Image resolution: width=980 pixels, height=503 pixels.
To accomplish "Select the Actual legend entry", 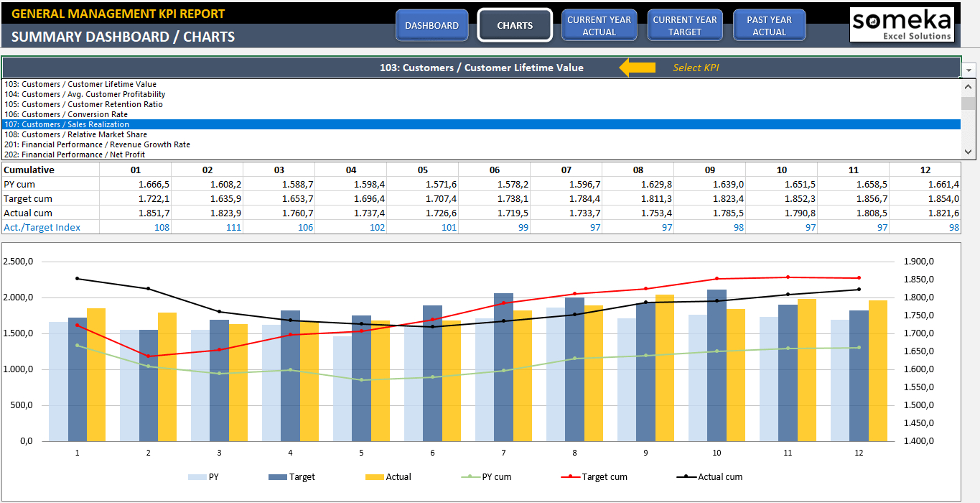I will click(x=388, y=476).
